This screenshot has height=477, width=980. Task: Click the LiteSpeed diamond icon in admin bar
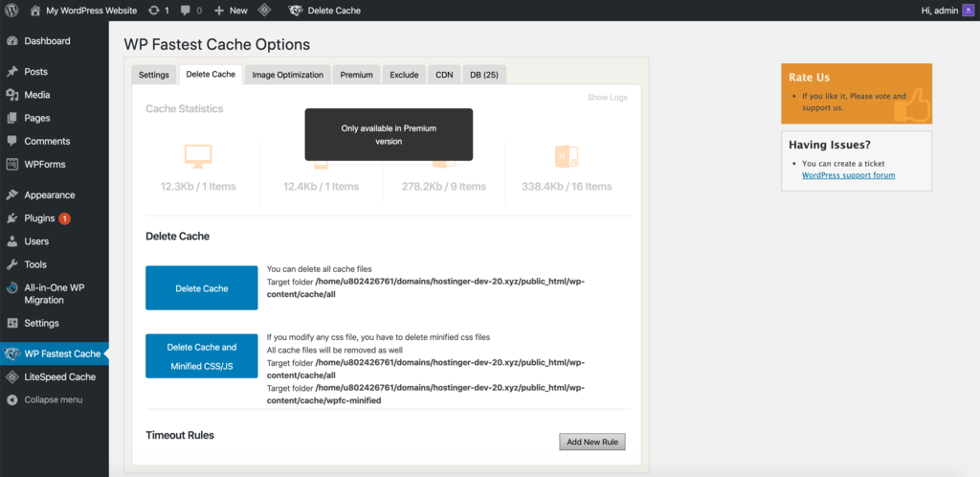[x=264, y=11]
